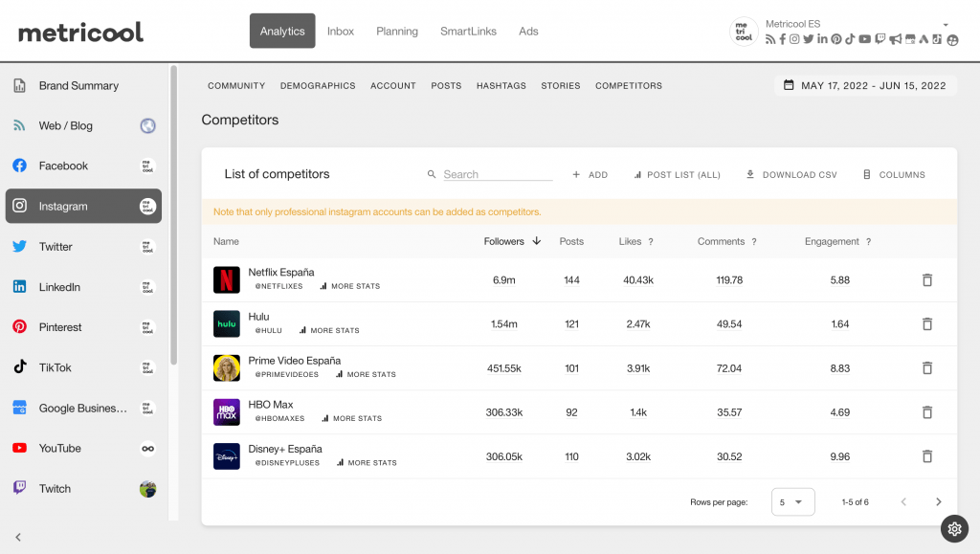The width and height of the screenshot is (980, 554).
Task: Click the Netflix logo thumbnail
Action: [226, 279]
